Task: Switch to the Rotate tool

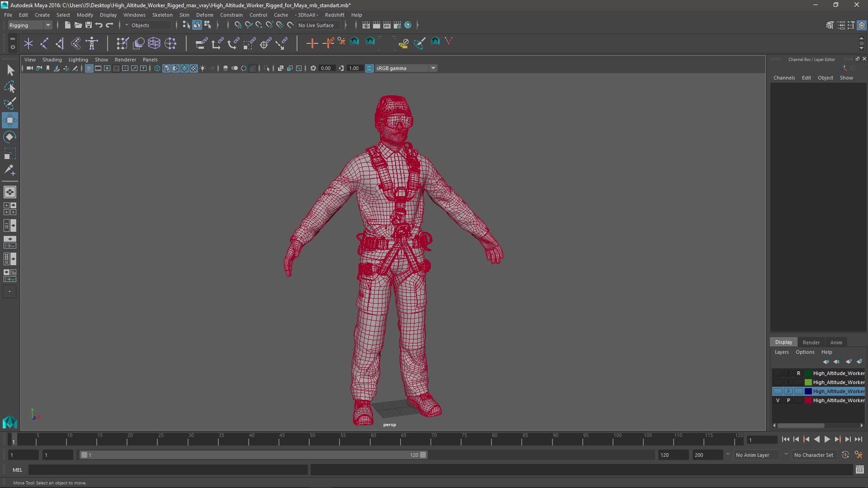Action: [x=10, y=137]
